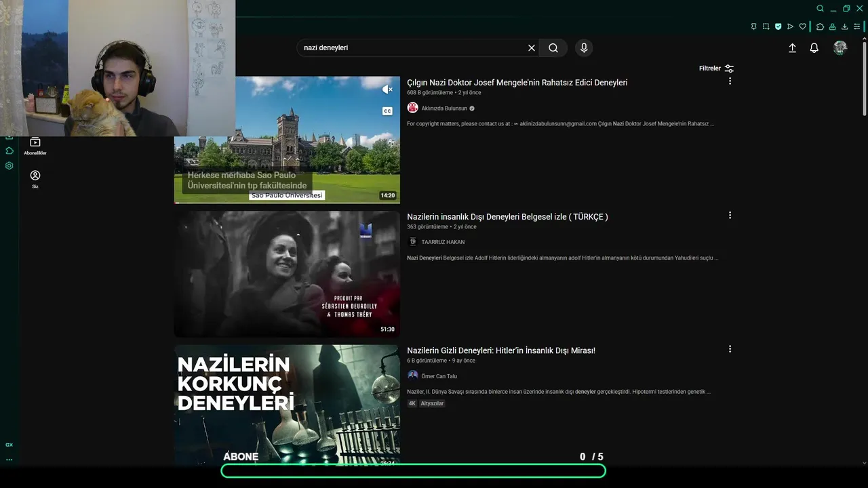Open more options for Mengele video
The image size is (868, 488).
click(730, 81)
